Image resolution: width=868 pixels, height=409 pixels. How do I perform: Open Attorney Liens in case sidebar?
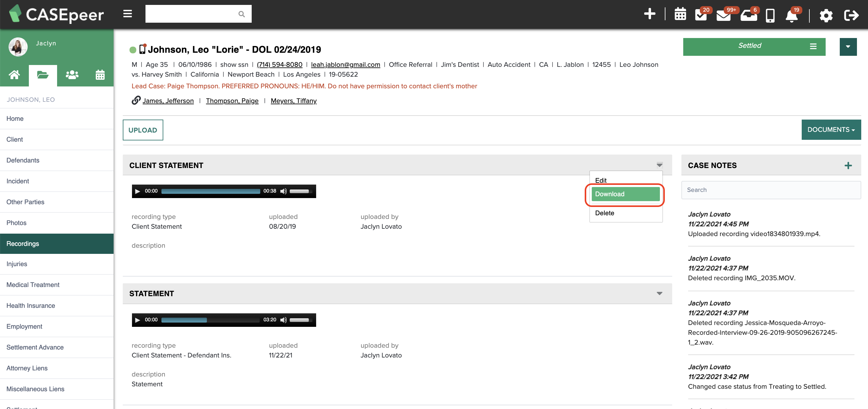(56, 368)
